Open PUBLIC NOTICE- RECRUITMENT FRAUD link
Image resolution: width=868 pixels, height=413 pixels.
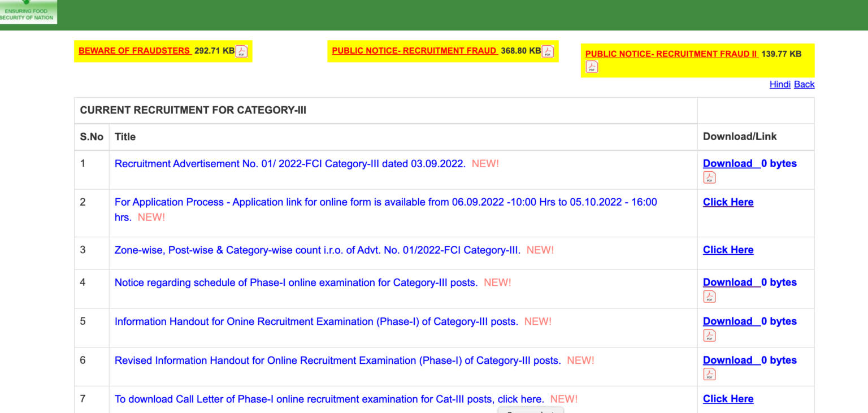tap(414, 51)
